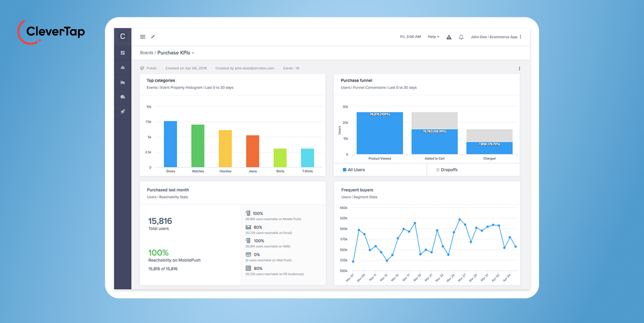Open the Top categories card title

click(x=161, y=81)
